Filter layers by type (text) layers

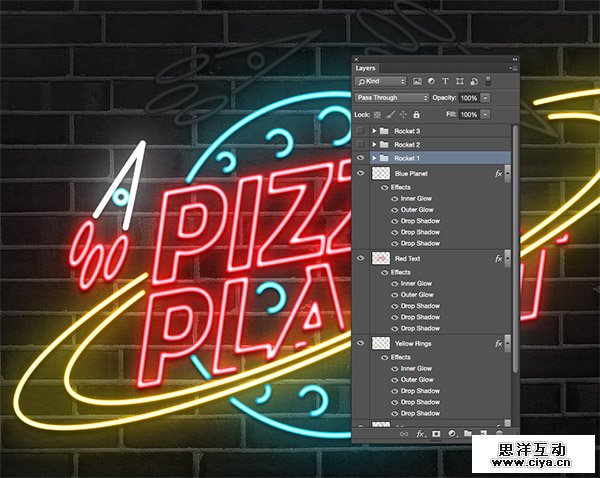coord(445,81)
